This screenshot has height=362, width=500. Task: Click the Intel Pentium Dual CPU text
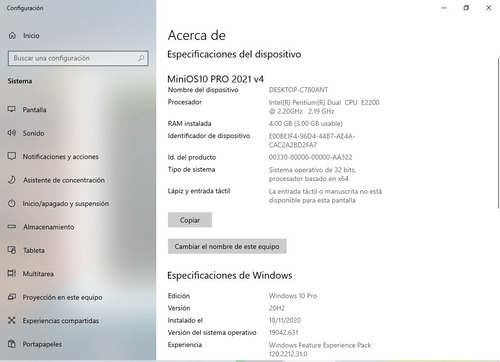coord(324,107)
